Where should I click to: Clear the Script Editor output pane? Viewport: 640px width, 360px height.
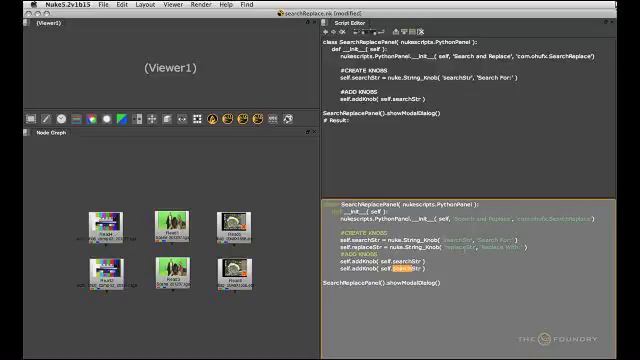pyautogui.click(x=420, y=32)
